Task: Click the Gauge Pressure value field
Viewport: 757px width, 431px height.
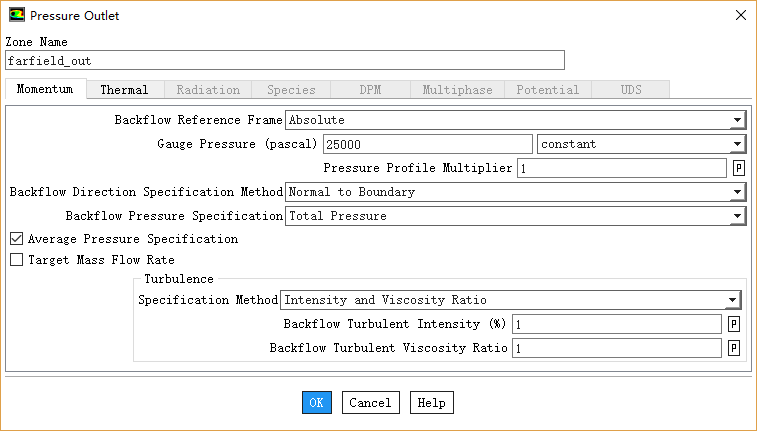Action: [427, 144]
